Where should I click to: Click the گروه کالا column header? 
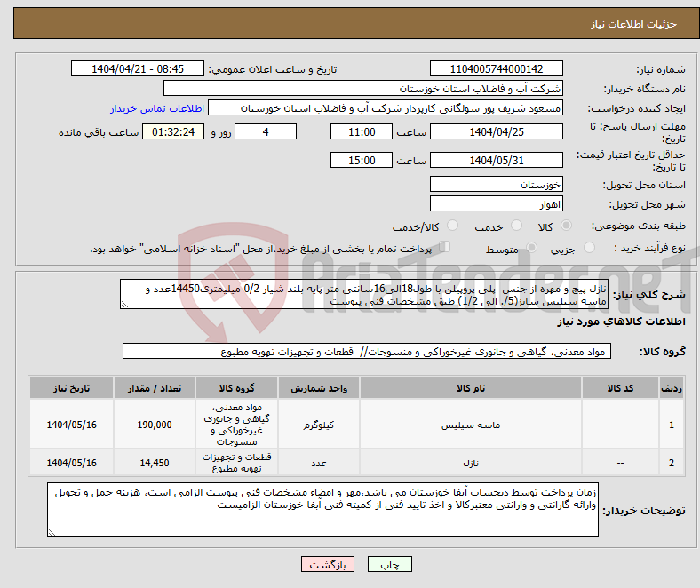[x=236, y=388]
